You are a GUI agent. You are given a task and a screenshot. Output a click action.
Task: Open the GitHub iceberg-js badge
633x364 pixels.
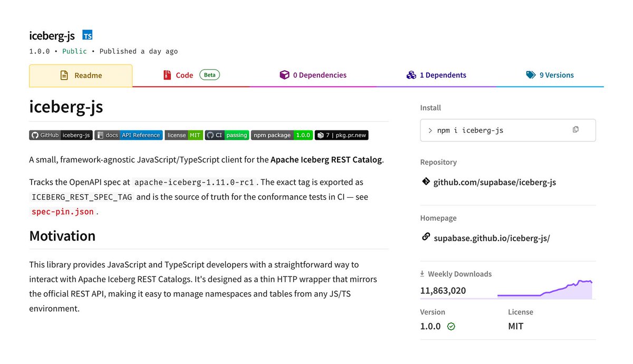click(x=61, y=135)
